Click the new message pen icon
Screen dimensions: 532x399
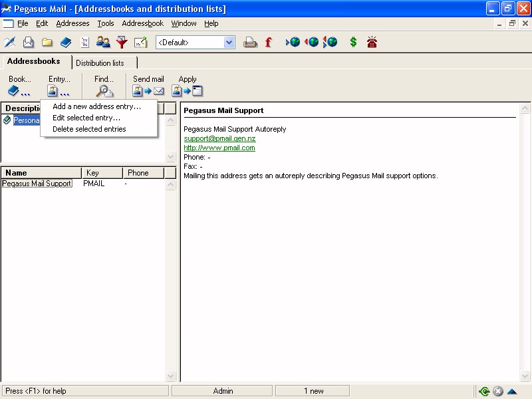point(10,42)
